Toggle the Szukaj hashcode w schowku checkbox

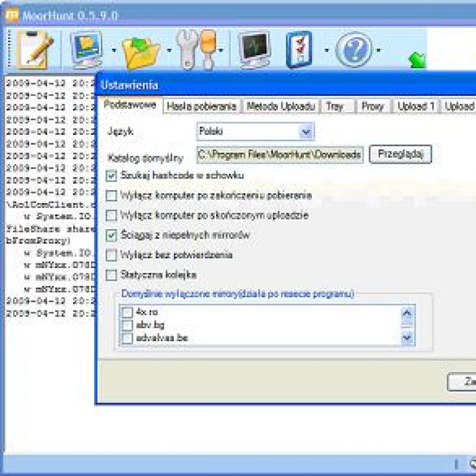tap(111, 175)
